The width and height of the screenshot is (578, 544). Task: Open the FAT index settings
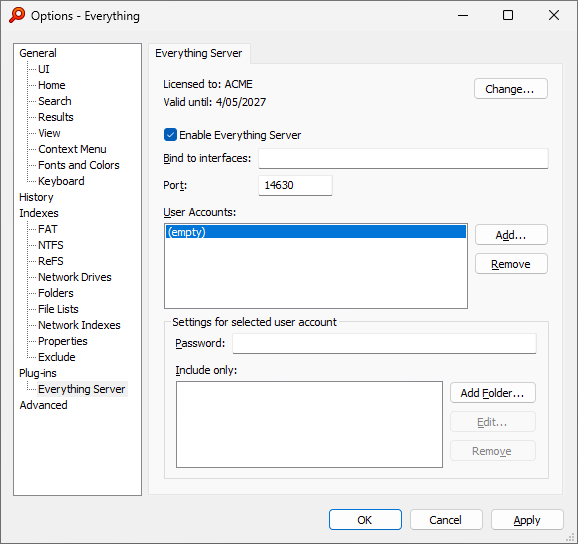48,229
